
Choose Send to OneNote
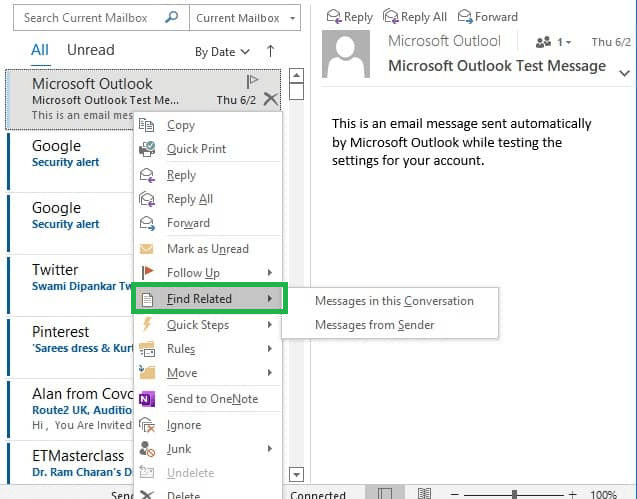click(x=208, y=399)
